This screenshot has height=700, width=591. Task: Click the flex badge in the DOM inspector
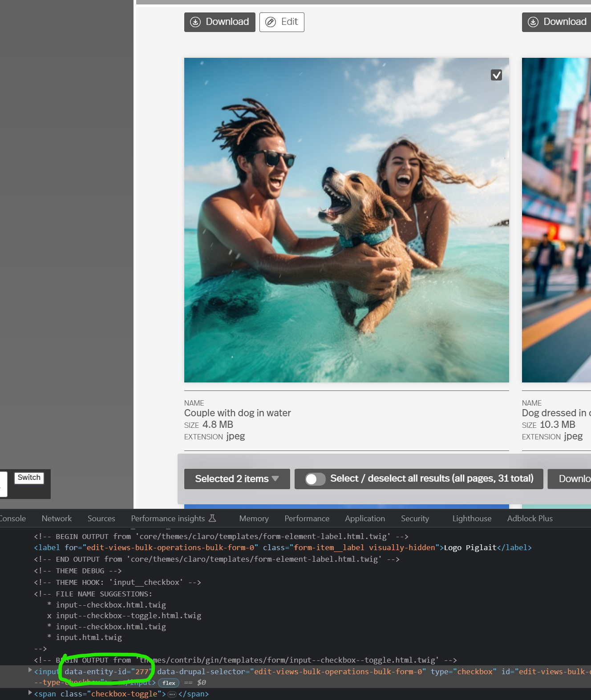point(169,683)
